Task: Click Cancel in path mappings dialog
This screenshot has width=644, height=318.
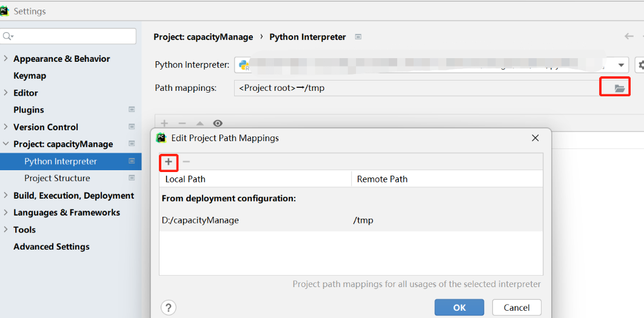Action: [517, 307]
